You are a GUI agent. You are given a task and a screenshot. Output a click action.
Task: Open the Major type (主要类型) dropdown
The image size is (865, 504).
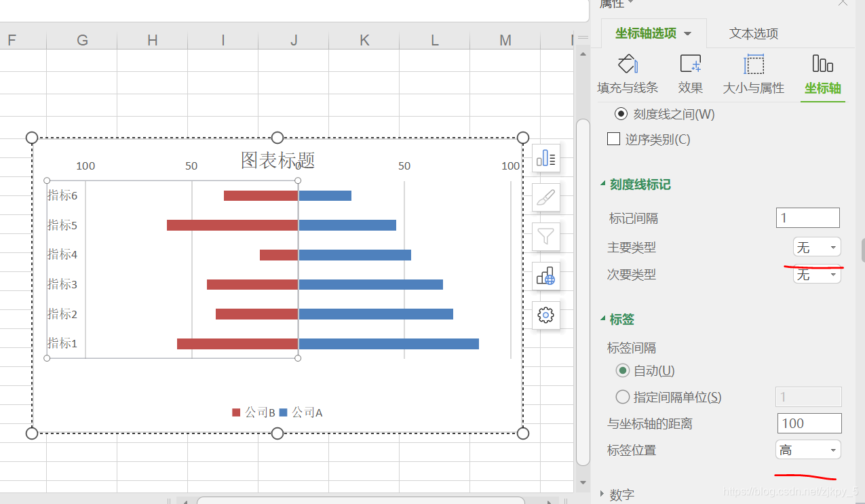(x=817, y=247)
